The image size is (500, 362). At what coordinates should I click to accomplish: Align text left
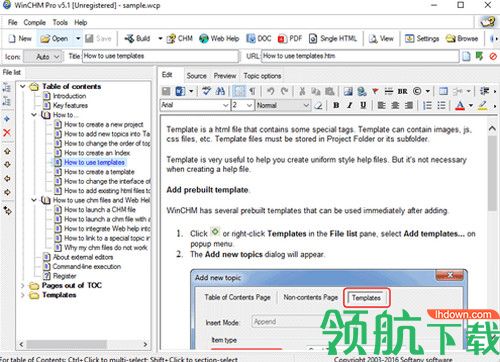click(381, 105)
